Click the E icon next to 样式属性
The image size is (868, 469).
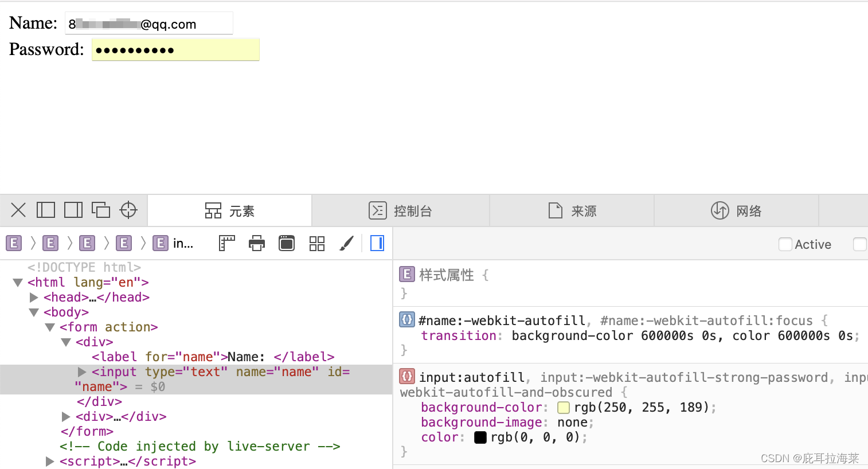[406, 274]
